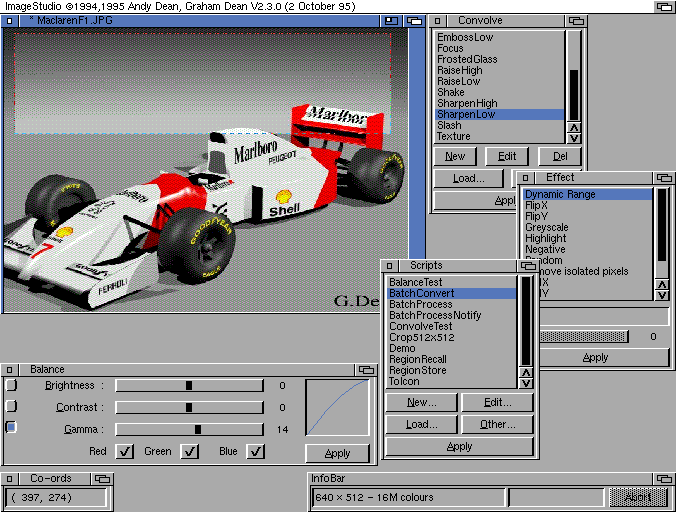This screenshot has height=512, width=676.
Task: Select Greyscale in the Effect list
Action: [x=588, y=228]
